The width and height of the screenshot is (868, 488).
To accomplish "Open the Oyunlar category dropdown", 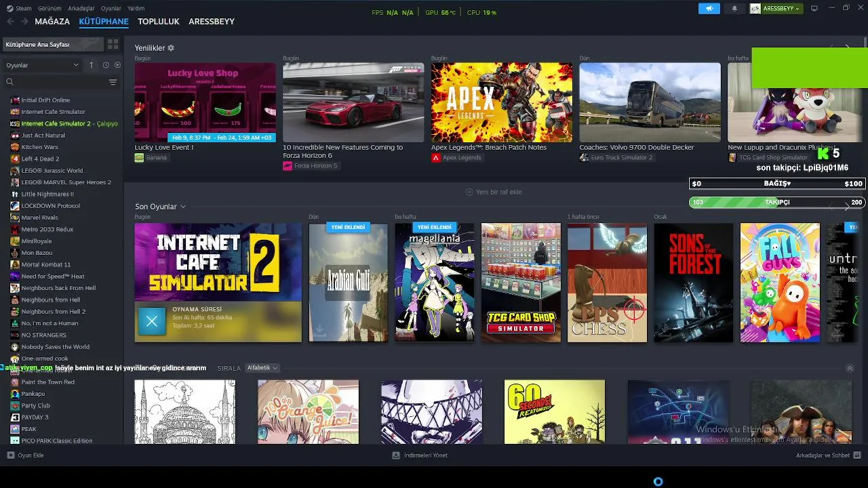I will [42, 65].
